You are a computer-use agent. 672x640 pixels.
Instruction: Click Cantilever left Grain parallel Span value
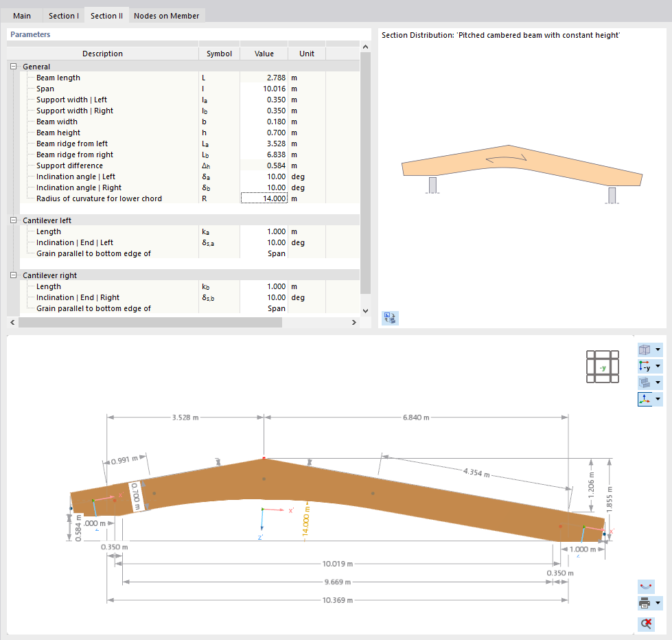point(264,253)
